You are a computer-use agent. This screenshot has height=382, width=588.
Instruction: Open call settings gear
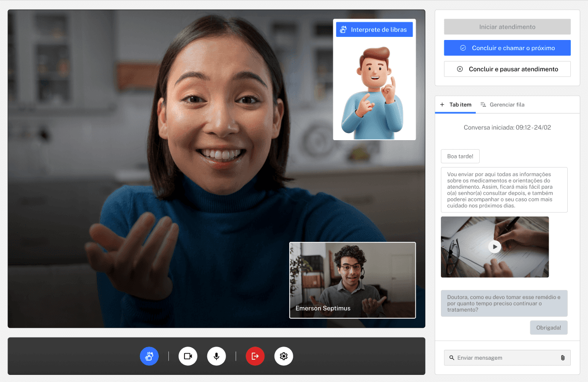(284, 356)
